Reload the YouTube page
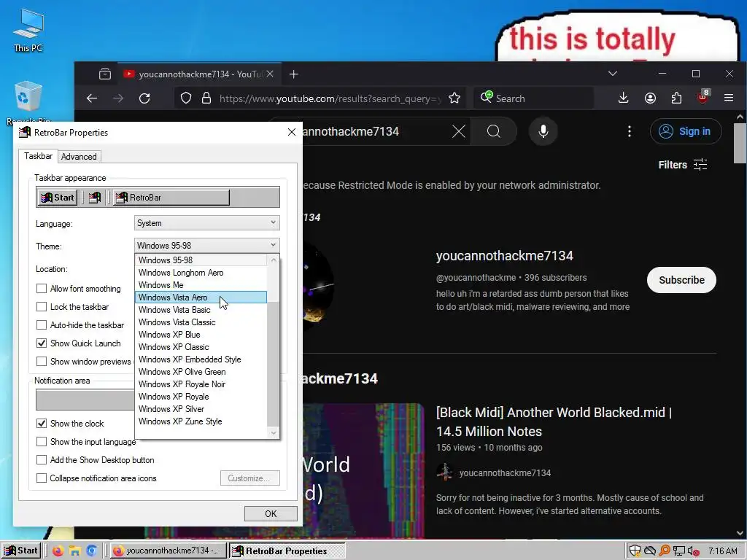This screenshot has width=747, height=560. (144, 98)
